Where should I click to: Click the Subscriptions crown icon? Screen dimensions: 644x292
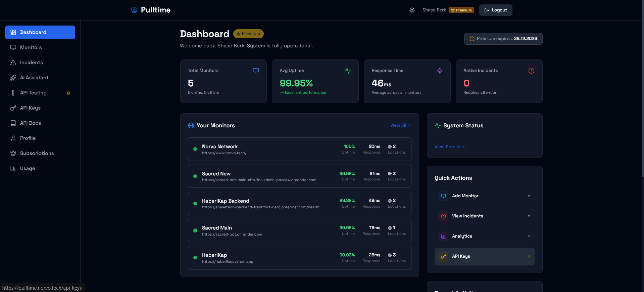(13, 153)
